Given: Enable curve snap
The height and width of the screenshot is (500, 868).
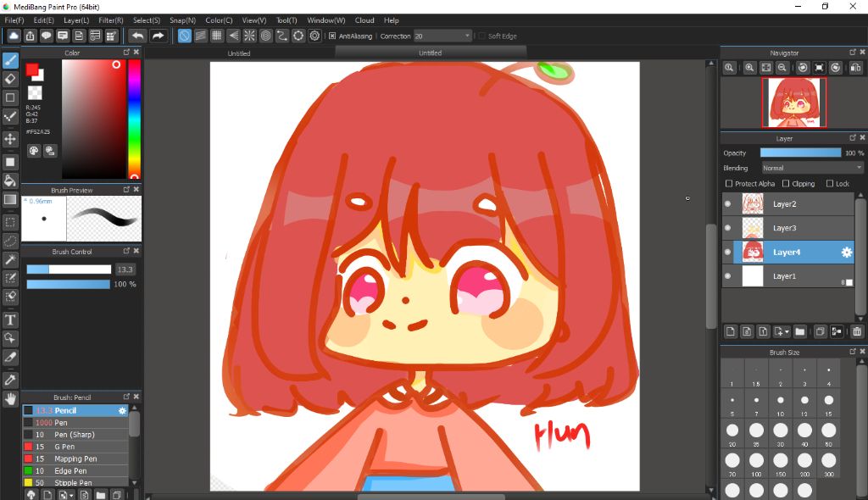Looking at the screenshot, I should pyautogui.click(x=282, y=36).
